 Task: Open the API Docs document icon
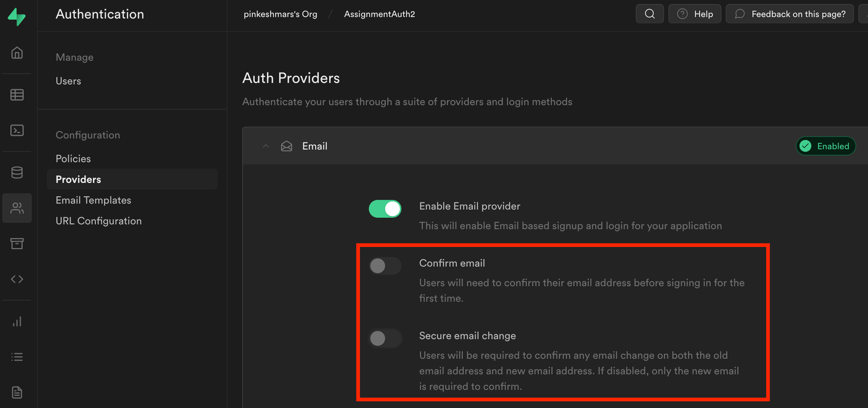17,392
